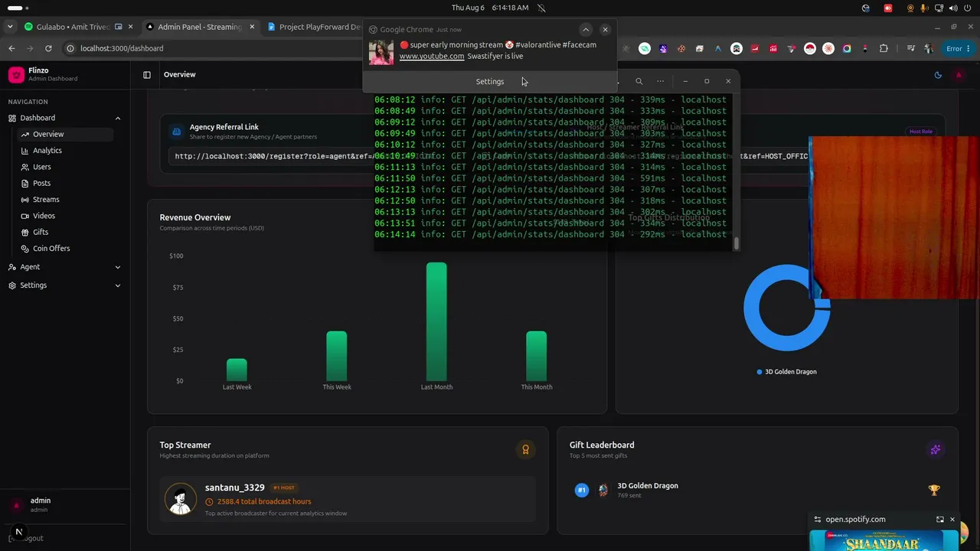Click the This Week revenue bar

pyautogui.click(x=337, y=356)
